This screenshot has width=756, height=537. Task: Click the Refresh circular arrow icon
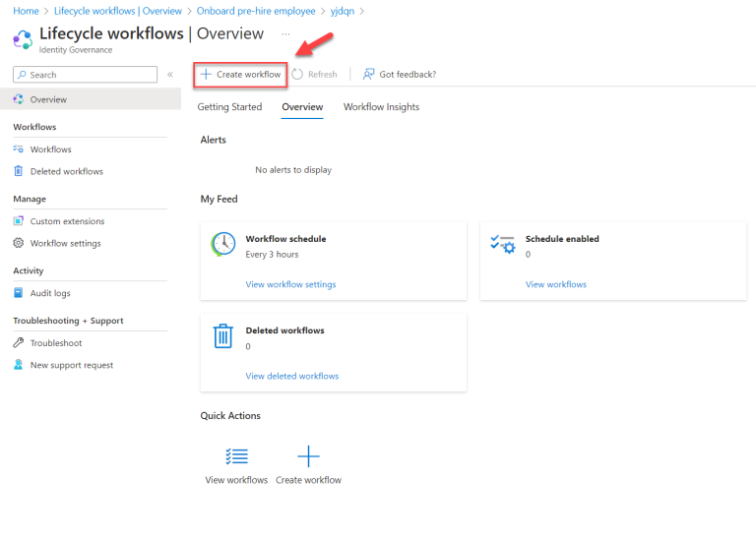(x=297, y=74)
